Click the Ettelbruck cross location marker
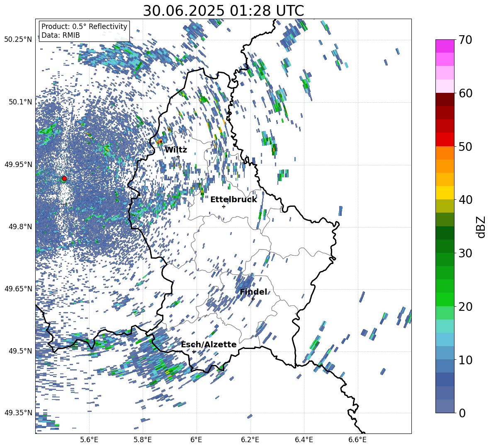 224,206
